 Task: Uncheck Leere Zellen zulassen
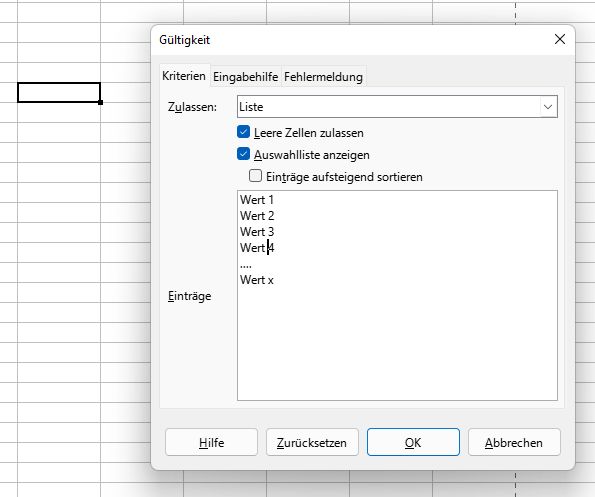243,132
